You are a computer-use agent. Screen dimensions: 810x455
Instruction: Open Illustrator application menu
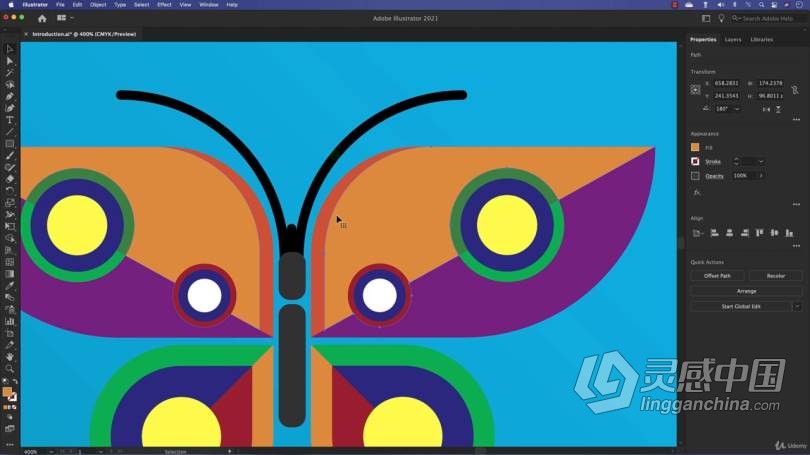[35, 5]
